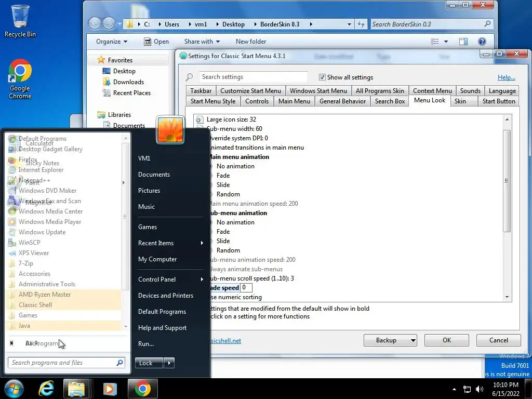Click the search magnifier in settings dialog
The width and height of the screenshot is (532, 399).
(189, 77)
